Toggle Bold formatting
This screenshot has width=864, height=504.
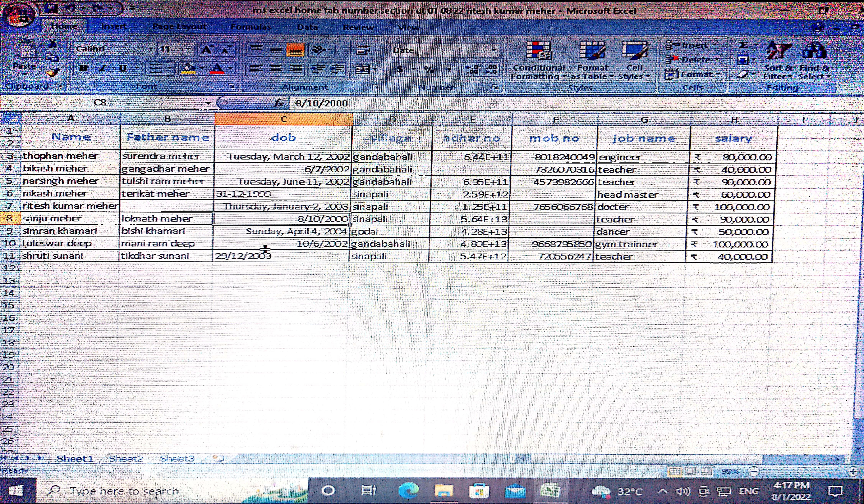point(83,68)
